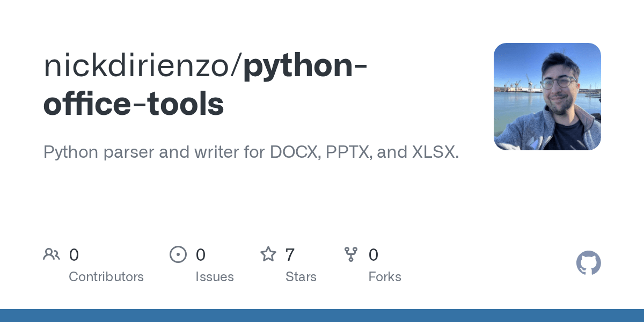The height and width of the screenshot is (322, 644).
Task: Select the Contributors label
Action: point(106,277)
